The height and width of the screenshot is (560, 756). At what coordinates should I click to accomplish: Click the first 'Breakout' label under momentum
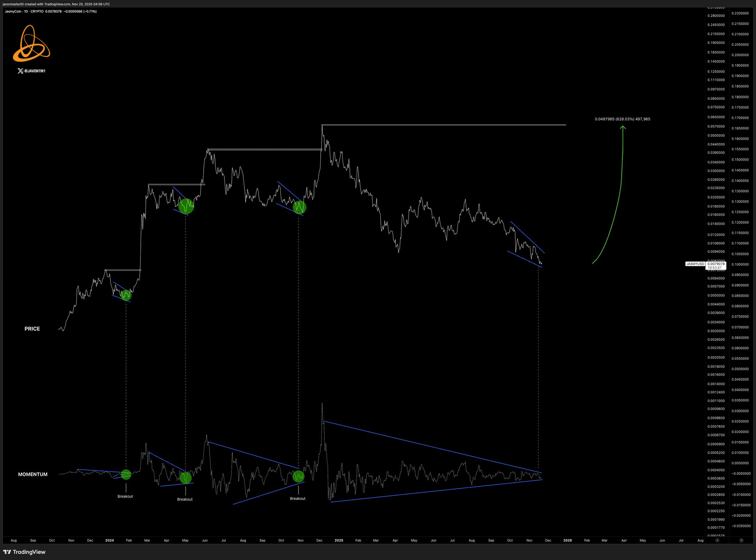pyautogui.click(x=125, y=496)
